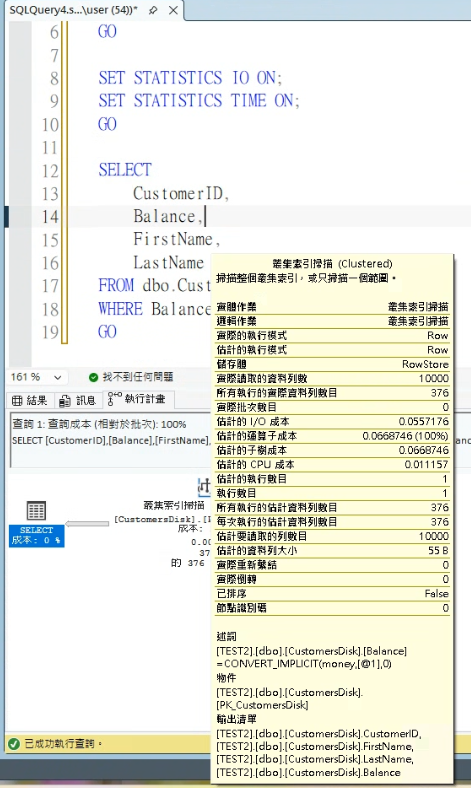Click the green no-issues-found checkmark icon
This screenshot has width=471, height=788.
(x=93, y=377)
